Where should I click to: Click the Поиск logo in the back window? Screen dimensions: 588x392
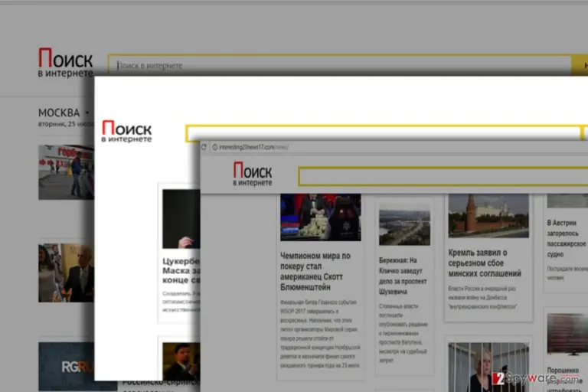pos(65,63)
